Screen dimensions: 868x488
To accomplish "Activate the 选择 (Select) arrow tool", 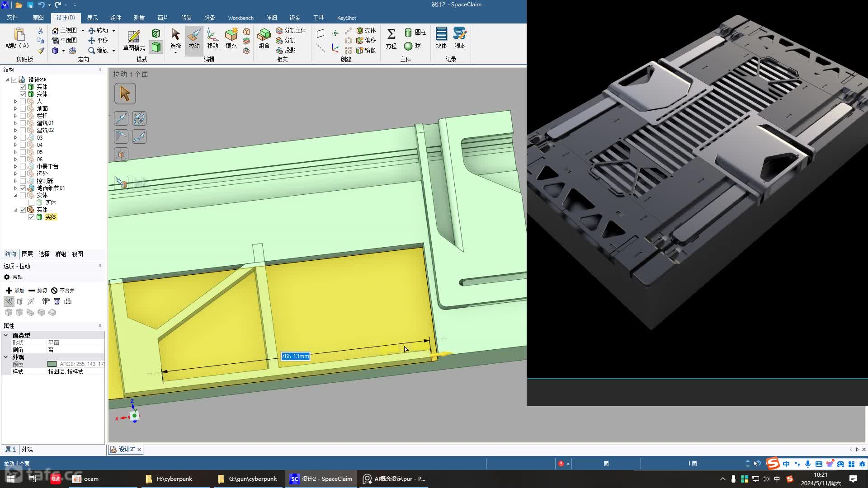I will pyautogui.click(x=175, y=38).
